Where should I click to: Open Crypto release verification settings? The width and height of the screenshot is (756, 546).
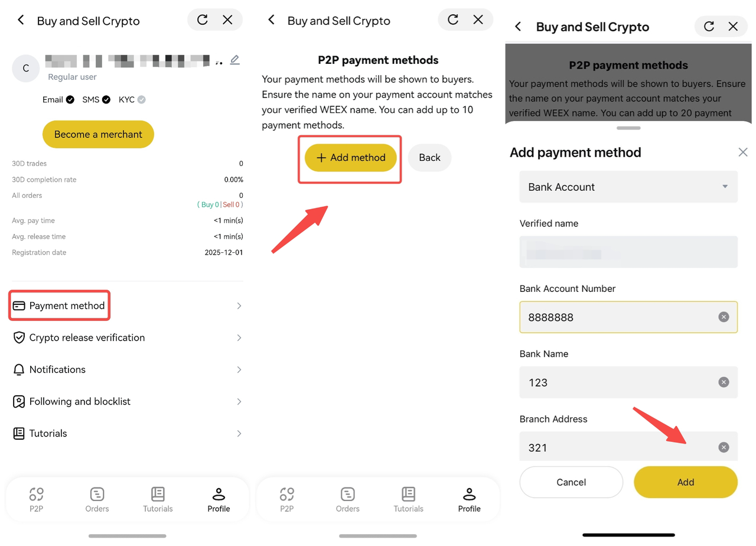pyautogui.click(x=128, y=337)
